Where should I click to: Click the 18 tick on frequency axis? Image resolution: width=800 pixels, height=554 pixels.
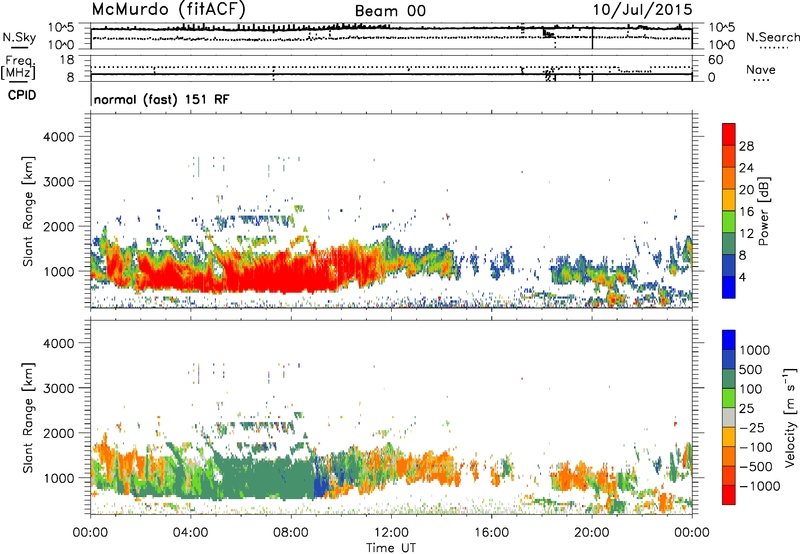[66, 60]
